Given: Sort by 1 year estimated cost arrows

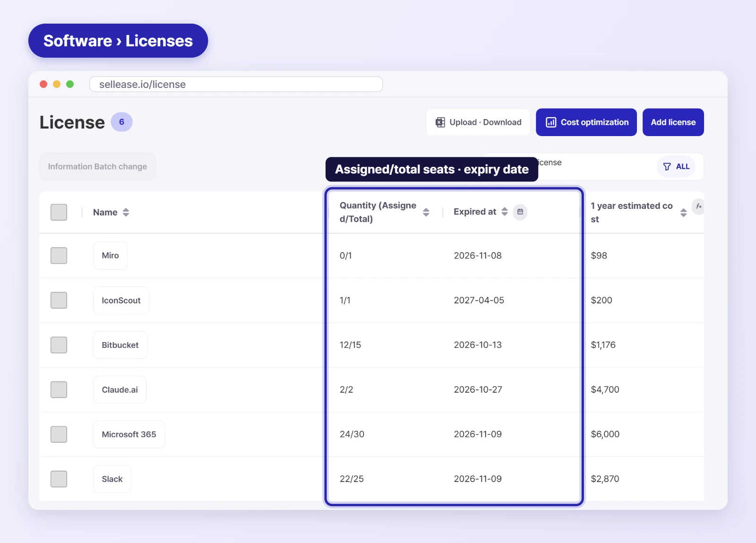Looking at the screenshot, I should tap(683, 213).
